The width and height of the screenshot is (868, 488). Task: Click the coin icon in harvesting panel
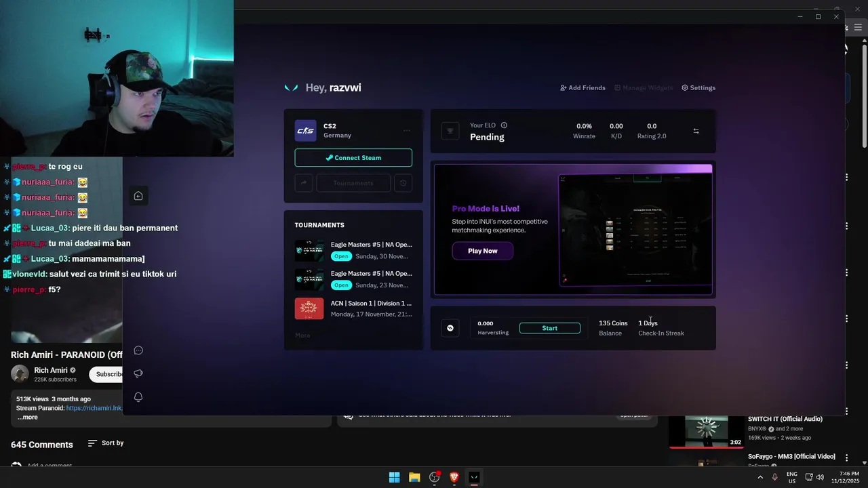click(450, 328)
